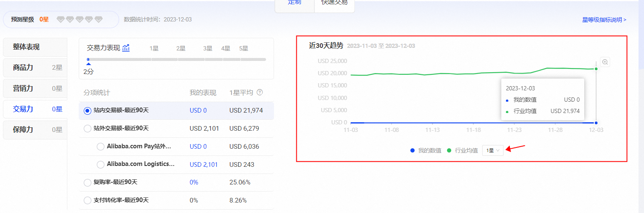The image size is (644, 213).
Task: Select Alibaba.com Pay站外 radio option
Action: point(101,147)
